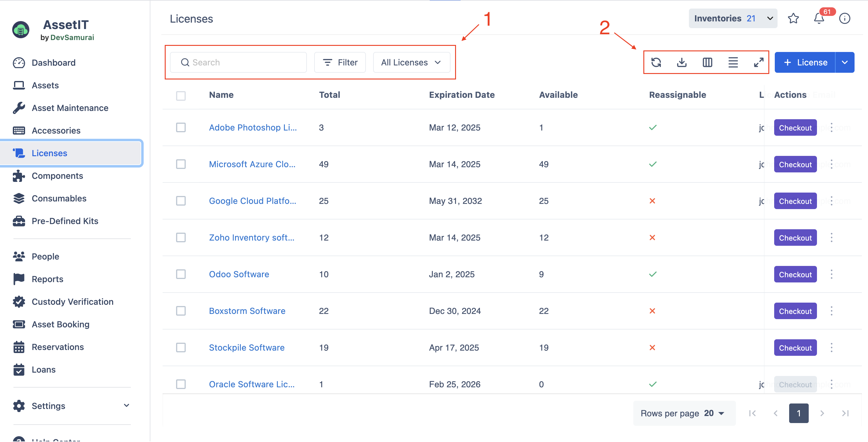Open the All Licenses dropdown
The width and height of the screenshot is (868, 442).
(x=411, y=62)
